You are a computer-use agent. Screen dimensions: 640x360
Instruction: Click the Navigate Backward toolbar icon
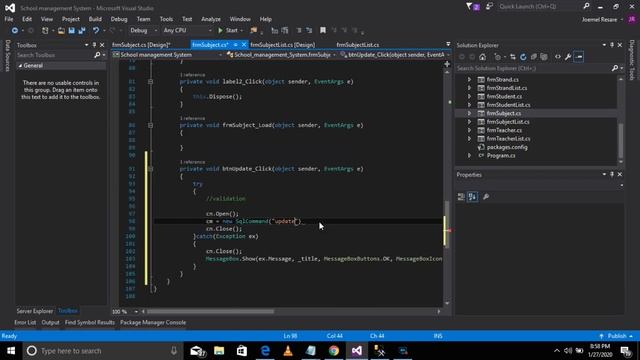point(15,31)
